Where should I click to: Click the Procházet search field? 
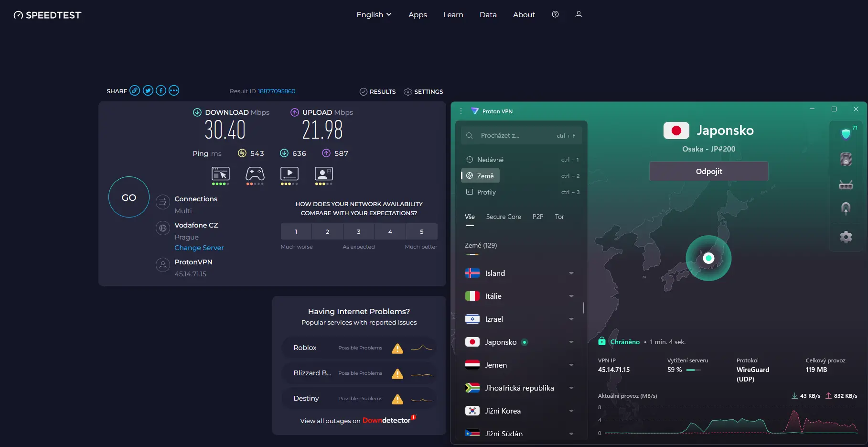[521, 135]
